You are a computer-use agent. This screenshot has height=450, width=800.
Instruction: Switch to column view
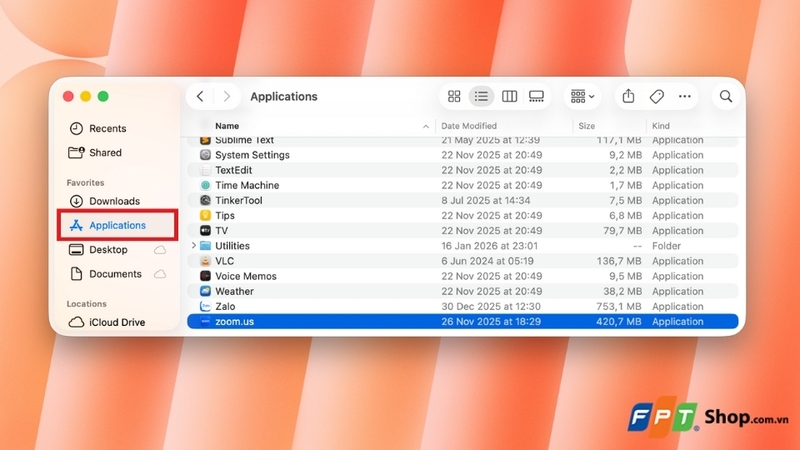509,96
